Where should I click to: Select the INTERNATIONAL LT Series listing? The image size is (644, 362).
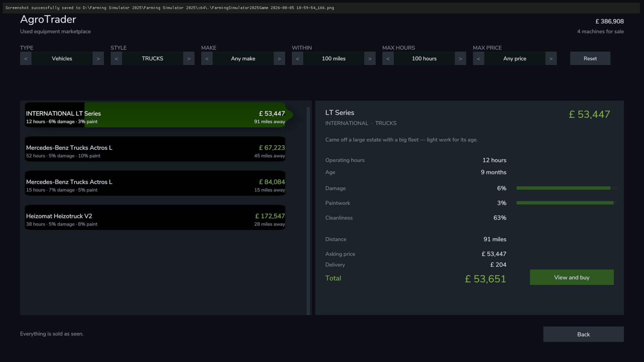(x=155, y=115)
